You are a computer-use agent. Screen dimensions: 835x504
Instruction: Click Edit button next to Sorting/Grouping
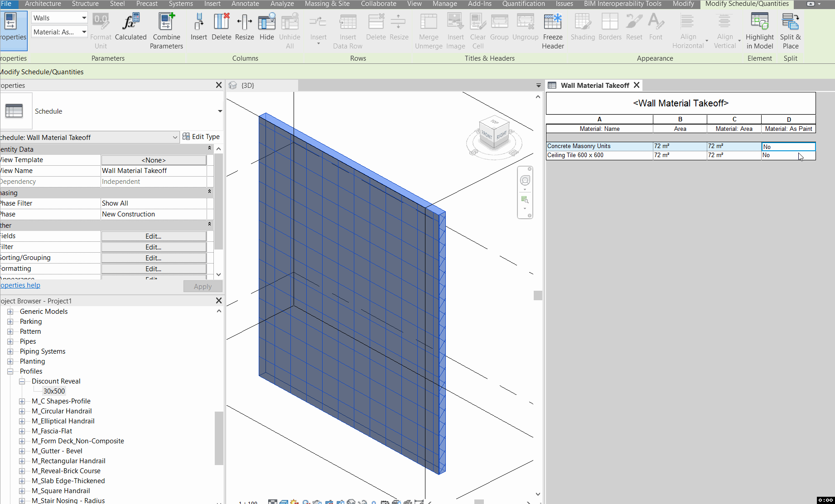[x=153, y=258]
